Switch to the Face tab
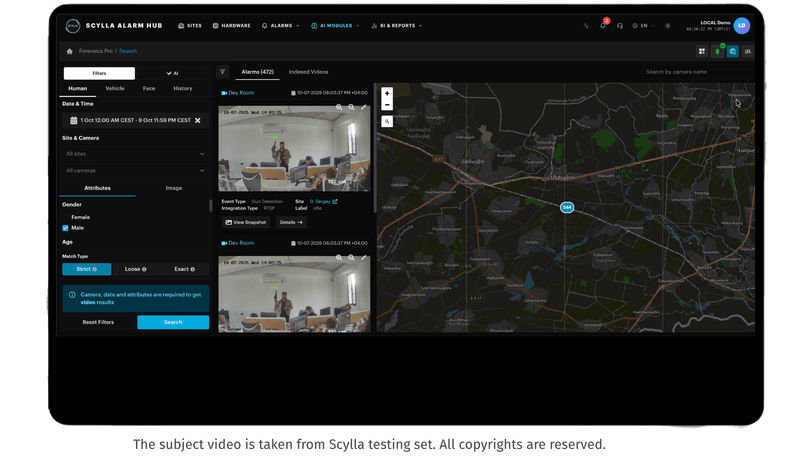Viewport: 812px width, 462px height. click(x=149, y=89)
